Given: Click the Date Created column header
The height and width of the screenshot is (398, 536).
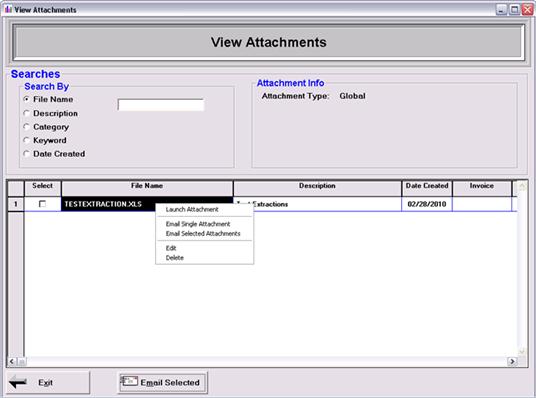Looking at the screenshot, I should point(427,188).
